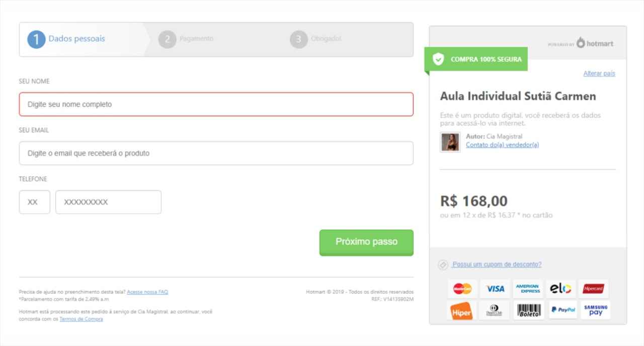Click the Hipercard logo
Screen dimensions: 644x346
[593, 289]
